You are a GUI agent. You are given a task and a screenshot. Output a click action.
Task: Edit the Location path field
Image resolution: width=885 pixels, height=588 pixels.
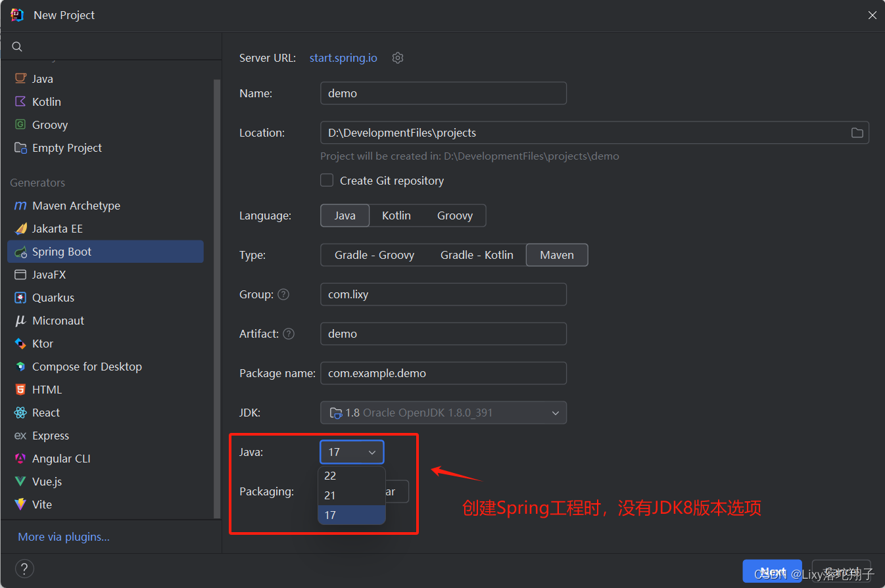pos(585,133)
